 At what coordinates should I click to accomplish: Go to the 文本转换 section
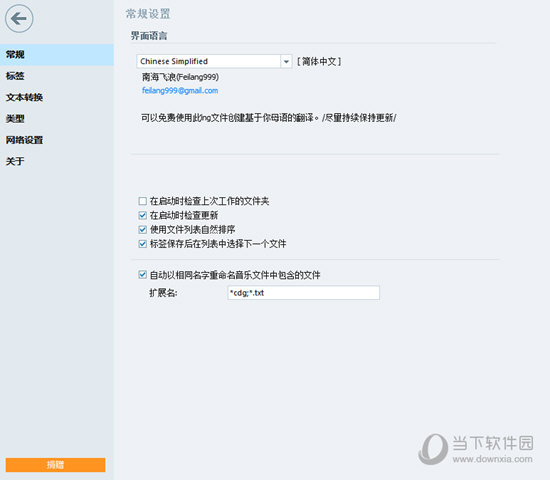(57, 98)
